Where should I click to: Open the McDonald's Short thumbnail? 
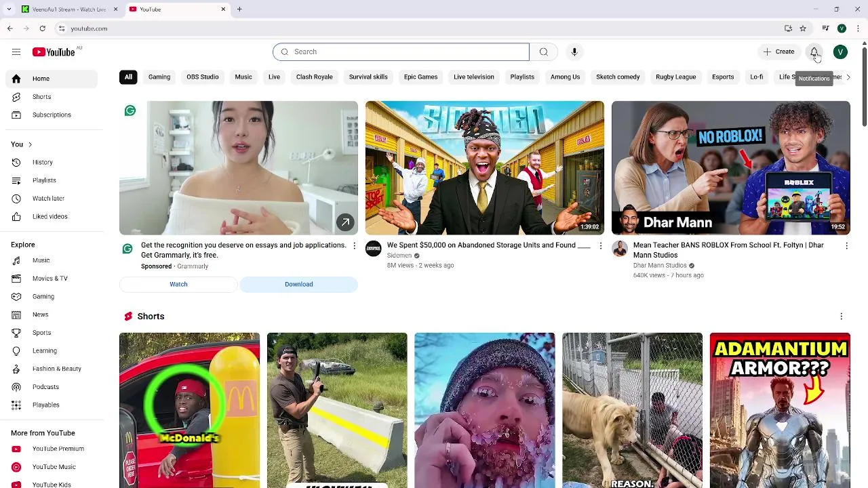(189, 410)
